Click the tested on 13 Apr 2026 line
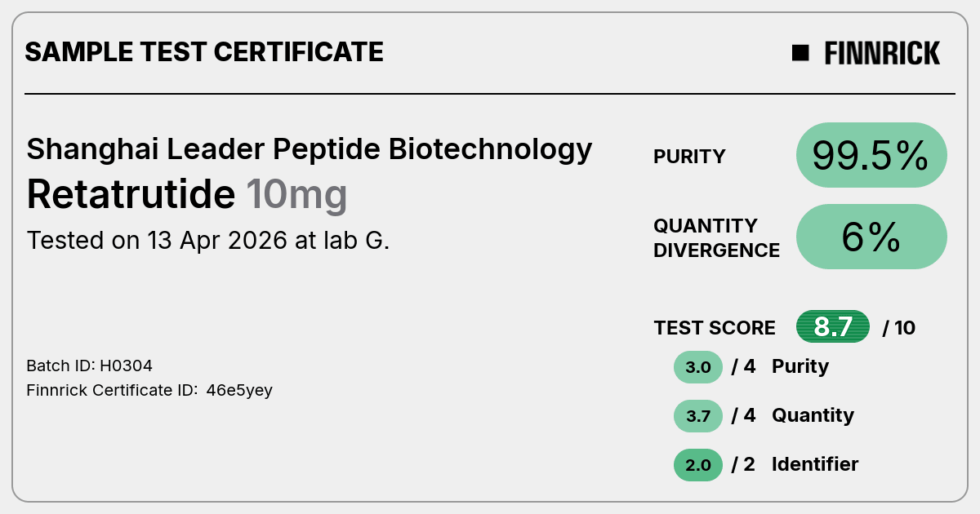Image resolution: width=980 pixels, height=514 pixels. 208,241
